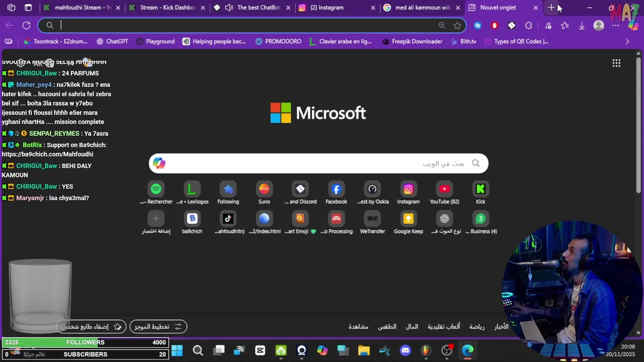
Task: Focus the Microsoft web search field
Action: tap(318, 163)
